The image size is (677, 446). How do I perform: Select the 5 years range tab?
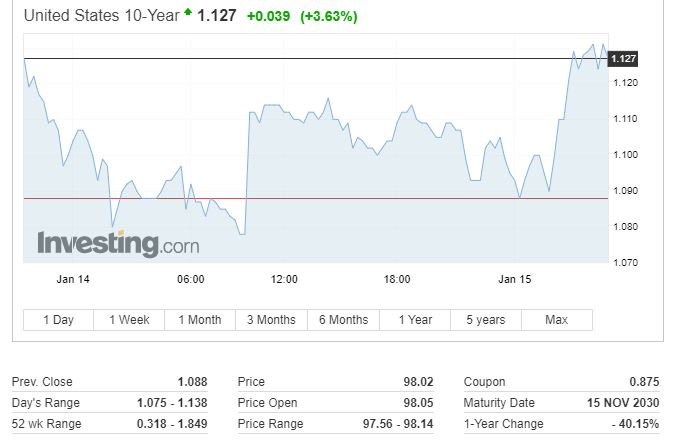tap(485, 320)
